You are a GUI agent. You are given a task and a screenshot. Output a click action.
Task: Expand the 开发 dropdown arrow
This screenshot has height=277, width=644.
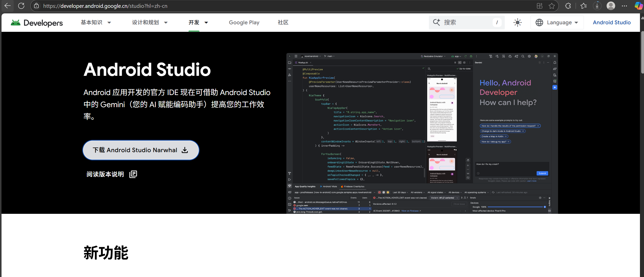206,22
